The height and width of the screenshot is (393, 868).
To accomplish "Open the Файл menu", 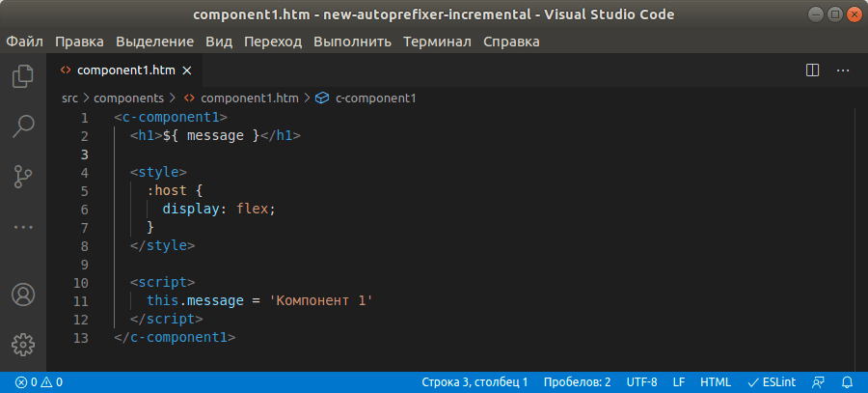I will tap(24, 42).
